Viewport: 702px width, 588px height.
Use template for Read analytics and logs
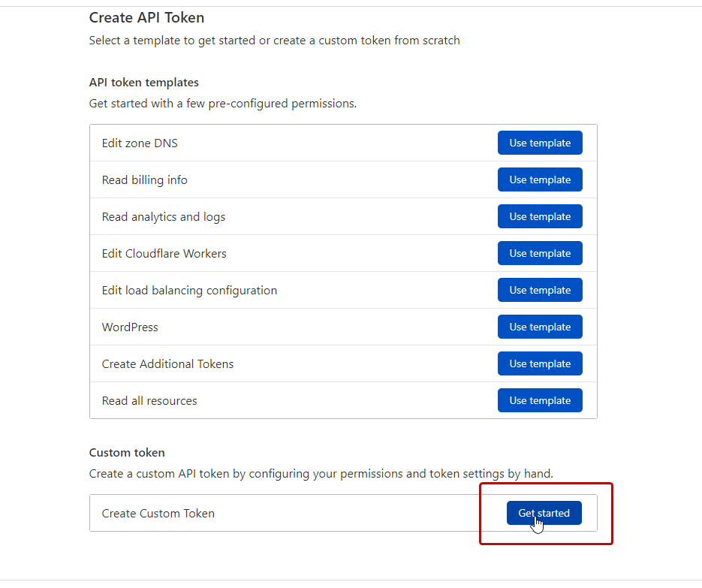[540, 216]
